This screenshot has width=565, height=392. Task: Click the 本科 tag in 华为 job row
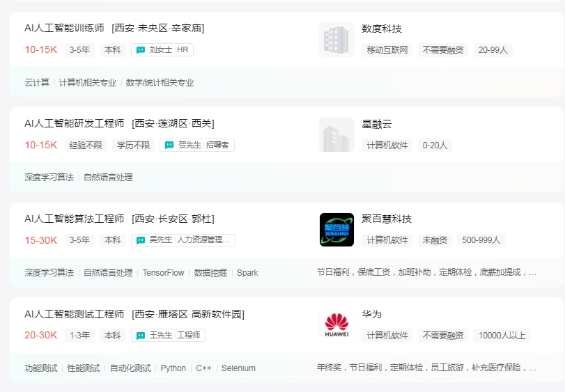(112, 336)
